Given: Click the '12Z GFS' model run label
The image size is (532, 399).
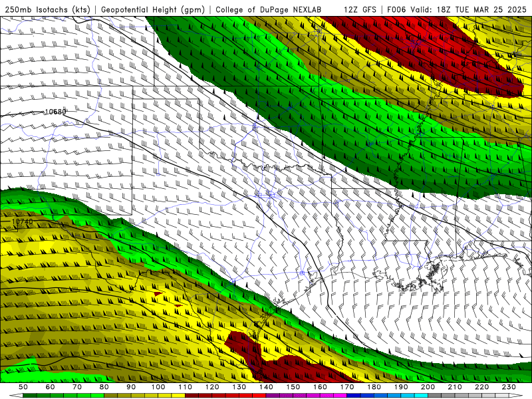Looking at the screenshot, I should click(x=360, y=10).
